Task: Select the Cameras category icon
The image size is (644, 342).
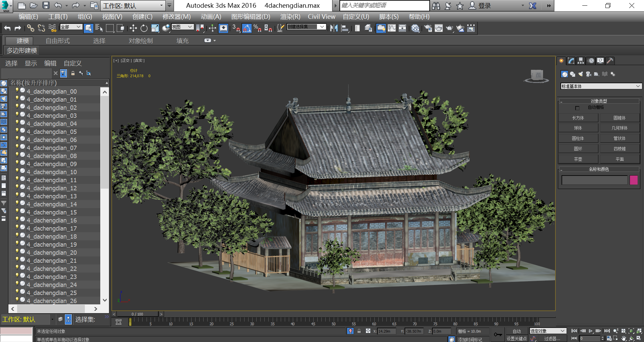Action: click(589, 74)
